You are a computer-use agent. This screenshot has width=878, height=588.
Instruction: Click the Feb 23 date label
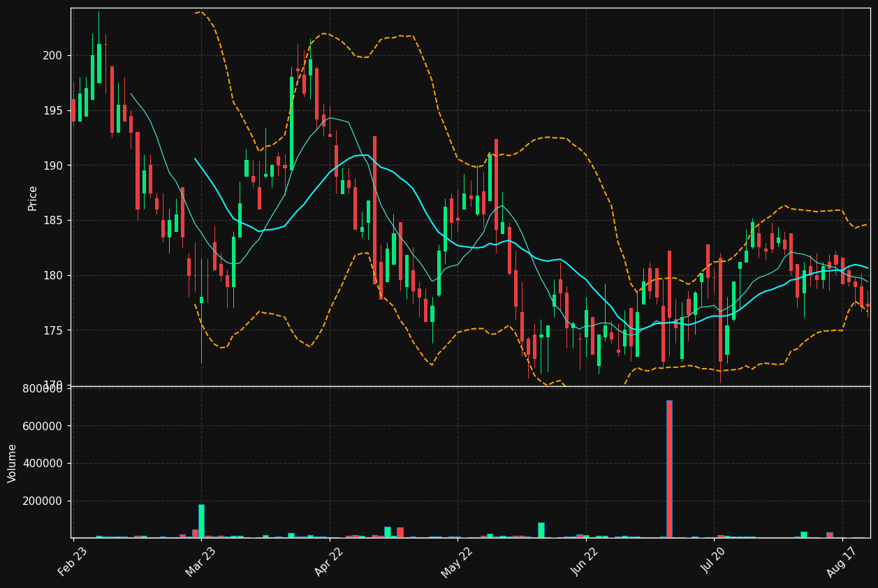(x=73, y=561)
